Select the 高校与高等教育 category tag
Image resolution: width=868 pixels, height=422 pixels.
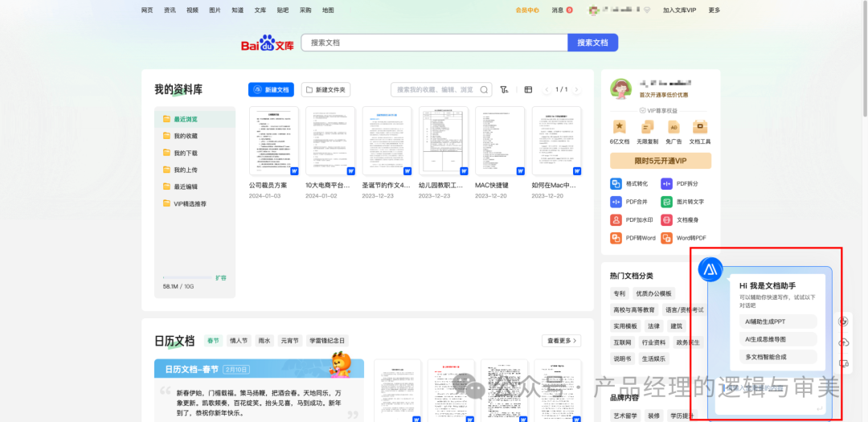634,309
